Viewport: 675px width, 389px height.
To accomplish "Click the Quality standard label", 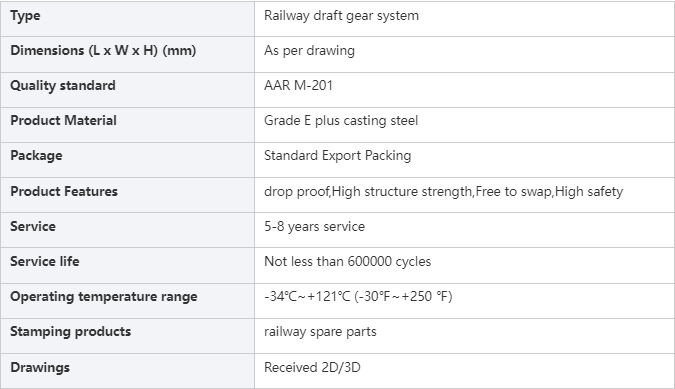I will [x=63, y=86].
